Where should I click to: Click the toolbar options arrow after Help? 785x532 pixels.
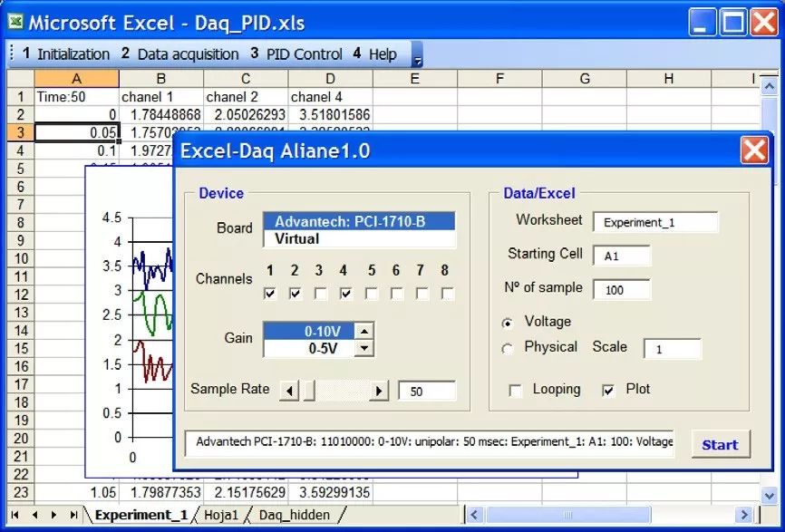417,59
